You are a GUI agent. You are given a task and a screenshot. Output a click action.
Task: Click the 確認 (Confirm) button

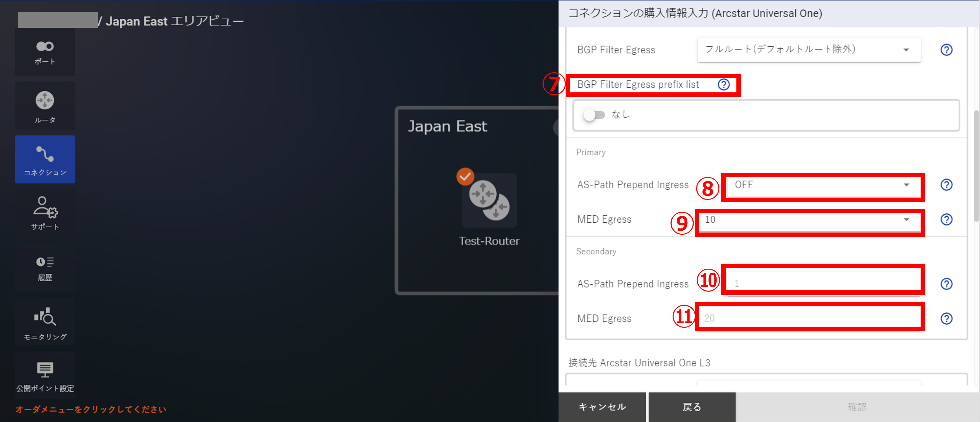click(x=857, y=407)
